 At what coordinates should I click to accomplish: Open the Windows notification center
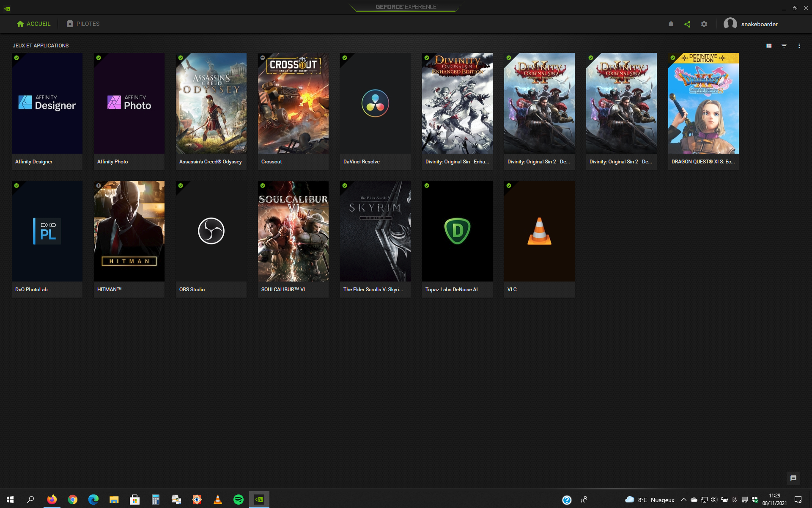pyautogui.click(x=798, y=500)
